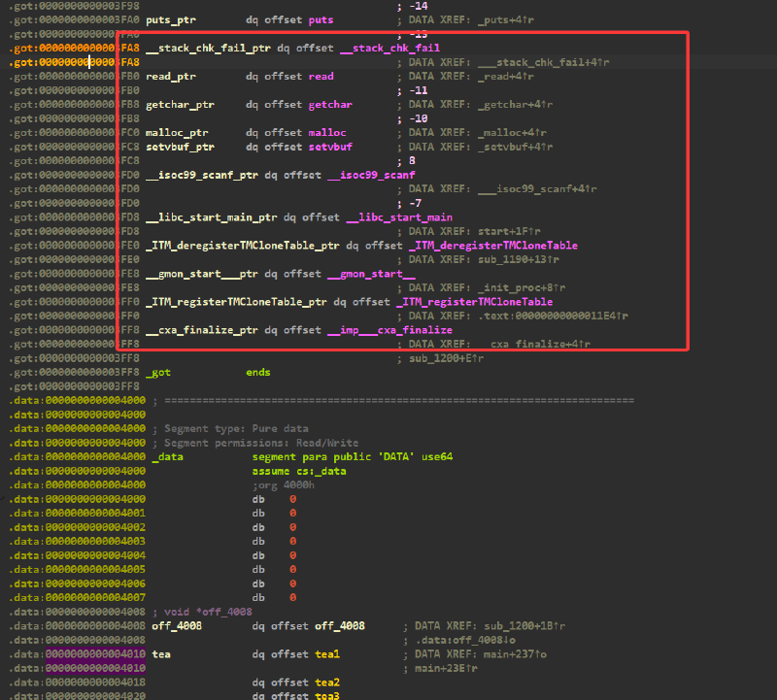Image resolution: width=777 pixels, height=700 pixels.
Task: Select the _ITM_registerTMCloneTable offset symbol
Action: pyautogui.click(x=474, y=302)
